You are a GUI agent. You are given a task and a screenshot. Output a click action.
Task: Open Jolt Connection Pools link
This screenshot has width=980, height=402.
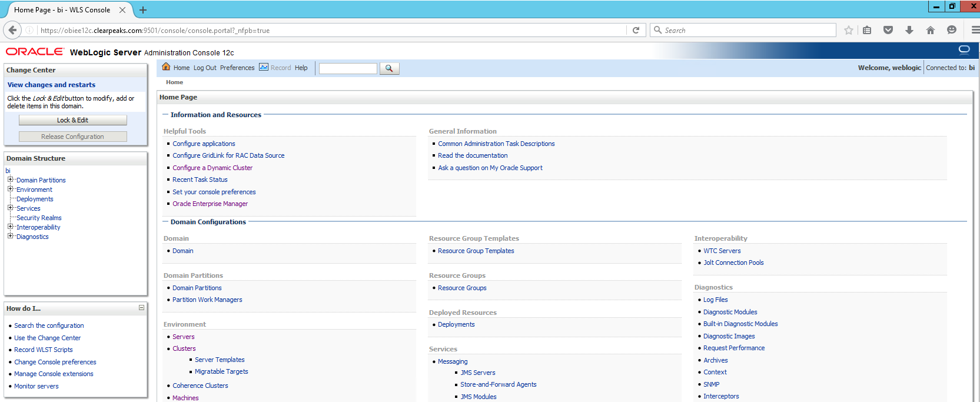click(733, 263)
